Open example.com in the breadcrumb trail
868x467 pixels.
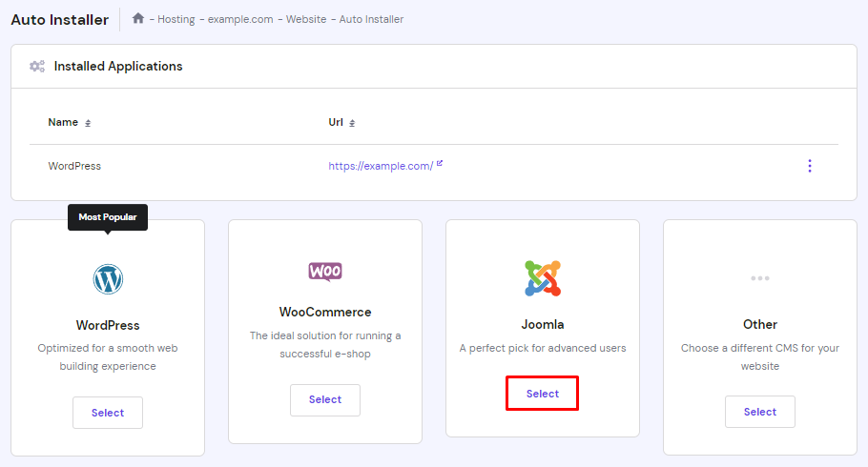point(238,19)
